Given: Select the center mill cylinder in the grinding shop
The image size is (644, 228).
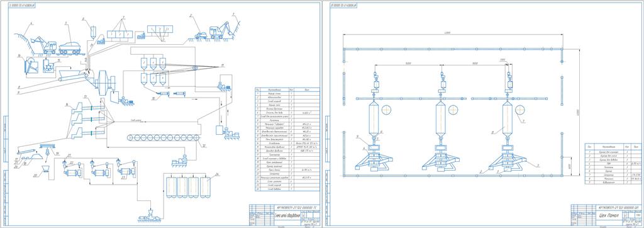Looking at the screenshot, I should coord(441,120).
